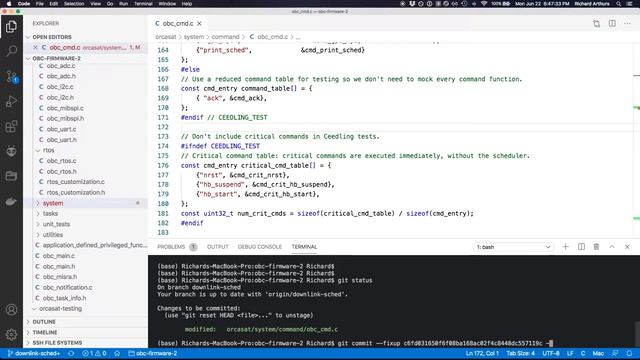
Task: Open errors and warnings status indicator
Action: pos(94,353)
